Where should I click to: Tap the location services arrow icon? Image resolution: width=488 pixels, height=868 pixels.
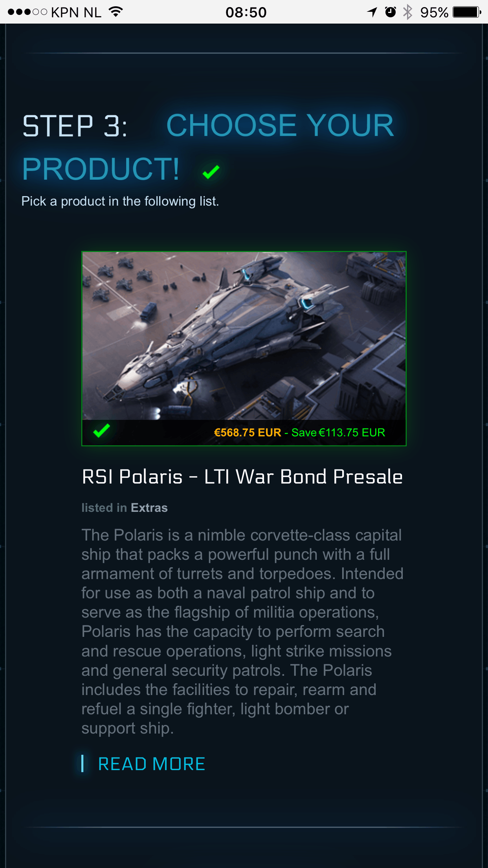pos(372,12)
